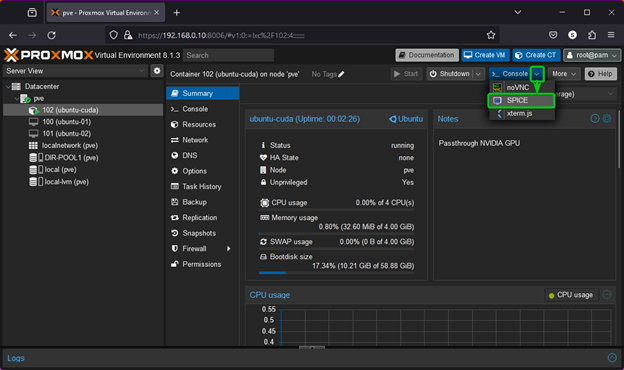Choose SPICE from the console menu
Viewport: 624px width, 370px height.
click(x=521, y=100)
